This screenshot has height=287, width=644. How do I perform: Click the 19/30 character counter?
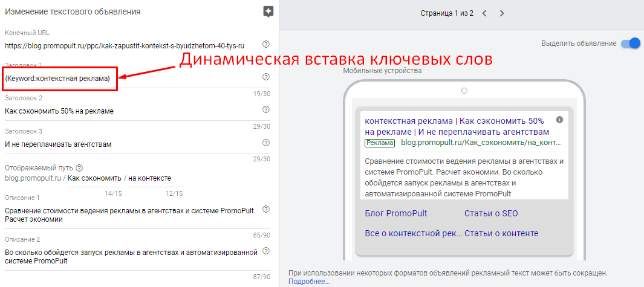coord(262,94)
